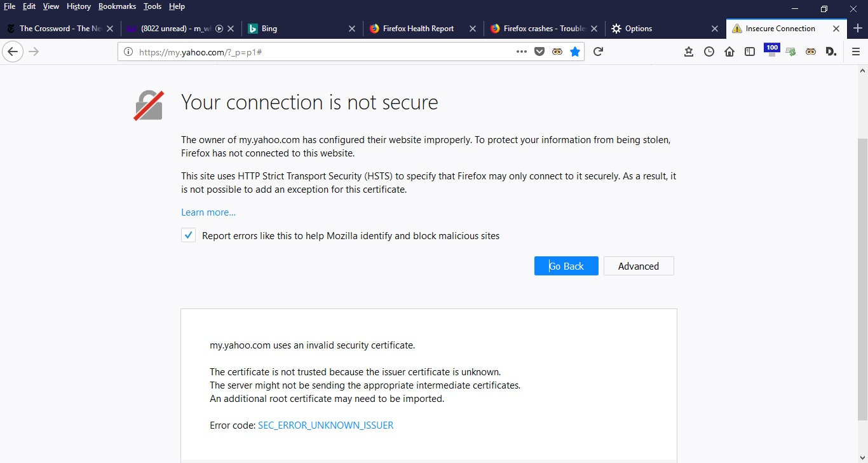
Task: Open the Bookmarks menu
Action: 117,6
